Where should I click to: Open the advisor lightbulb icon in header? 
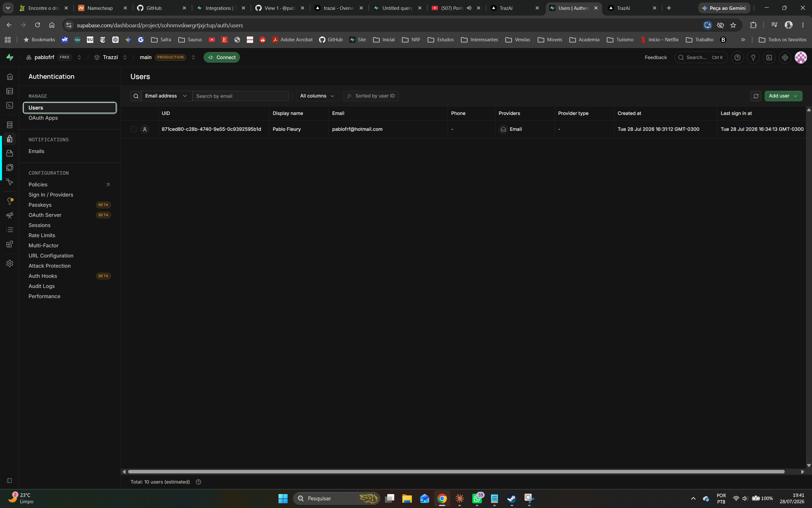click(x=753, y=57)
